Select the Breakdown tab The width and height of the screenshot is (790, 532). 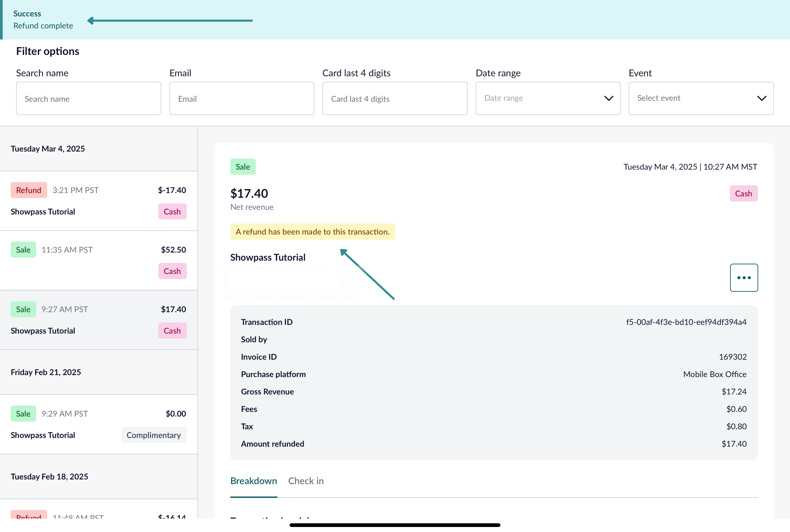click(x=253, y=481)
